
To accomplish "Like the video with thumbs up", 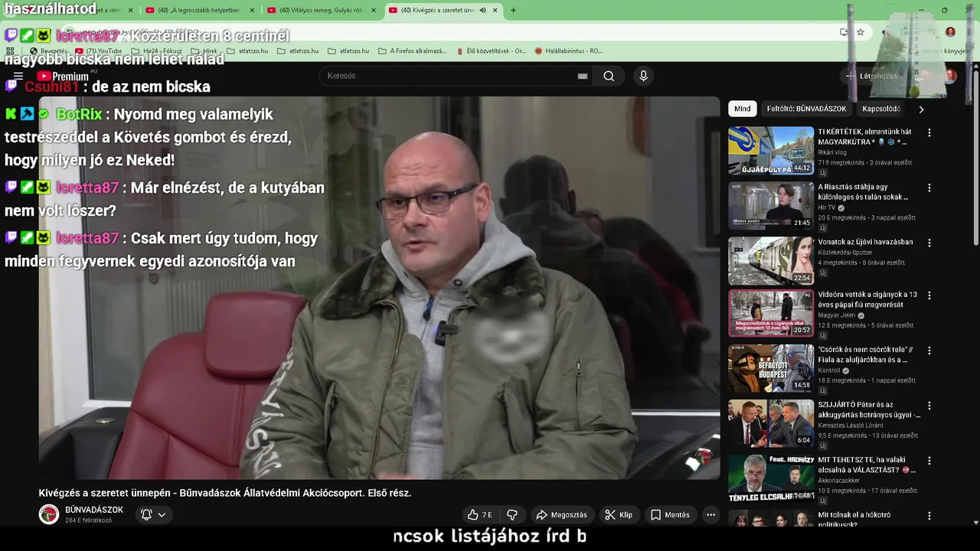I will (480, 515).
